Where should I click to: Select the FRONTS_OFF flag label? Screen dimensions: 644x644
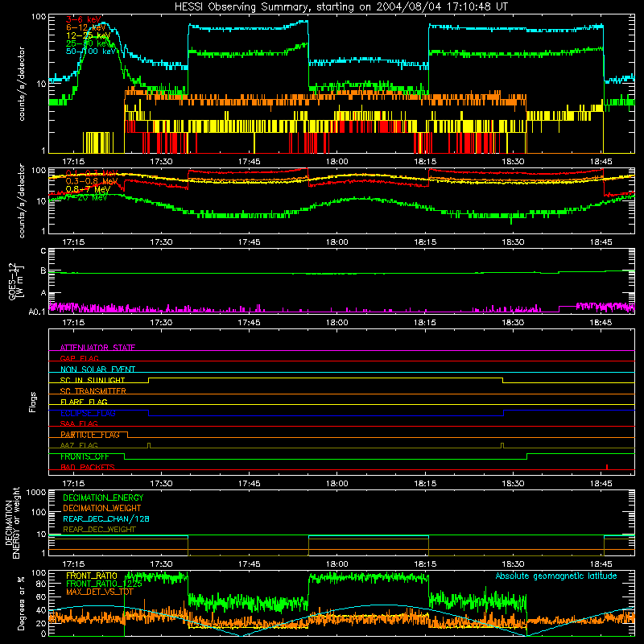click(85, 456)
